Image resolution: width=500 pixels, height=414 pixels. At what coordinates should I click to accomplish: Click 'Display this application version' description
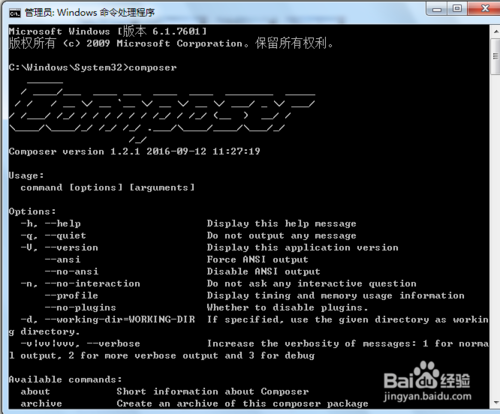pyautogui.click(x=303, y=248)
